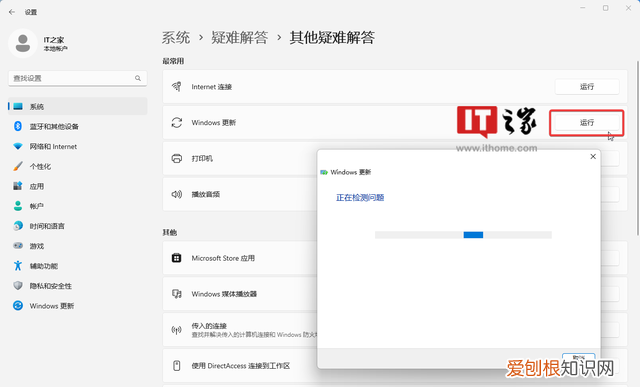Viewport: 640px width, 387px height.
Task: Run the Windows 更新 troubleshooter
Action: [x=587, y=122]
